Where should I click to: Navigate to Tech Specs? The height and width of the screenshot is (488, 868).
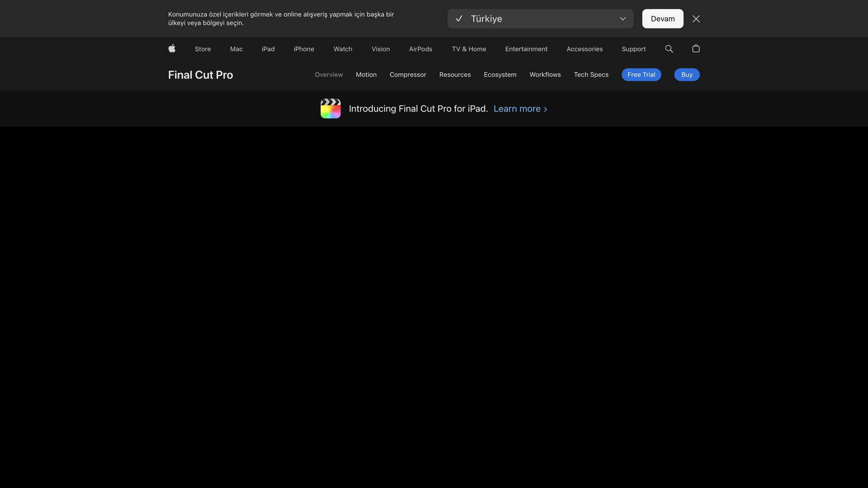(x=591, y=75)
